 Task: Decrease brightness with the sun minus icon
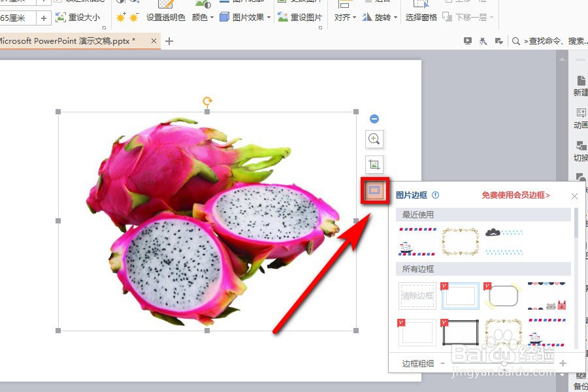(x=133, y=17)
